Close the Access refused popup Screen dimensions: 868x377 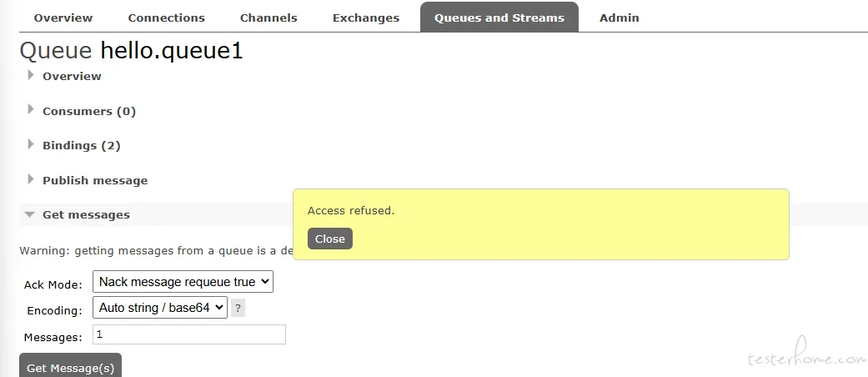tap(330, 239)
